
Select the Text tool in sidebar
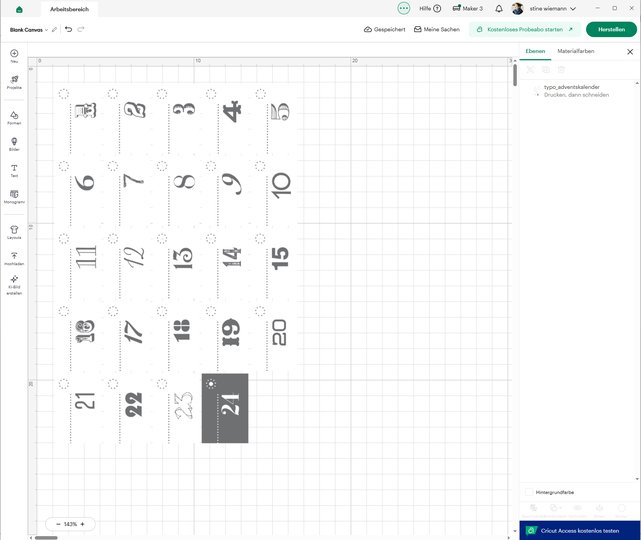[x=14, y=170]
